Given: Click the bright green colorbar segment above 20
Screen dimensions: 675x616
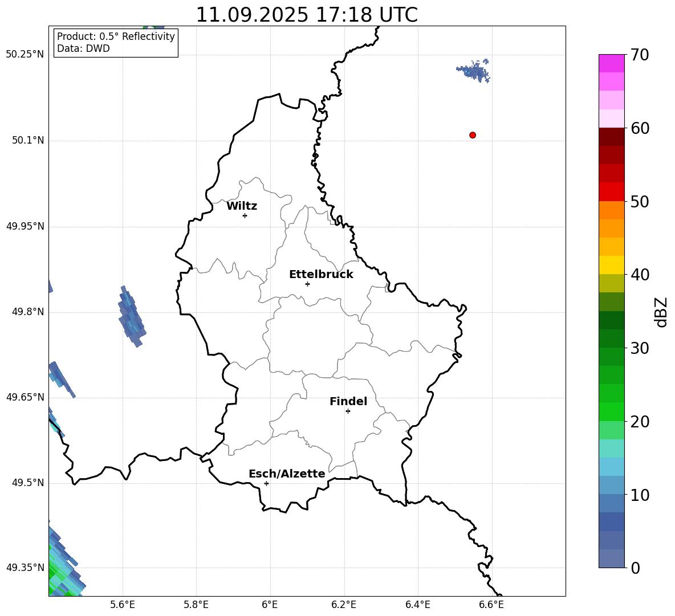Looking at the screenshot, I should tap(612, 411).
